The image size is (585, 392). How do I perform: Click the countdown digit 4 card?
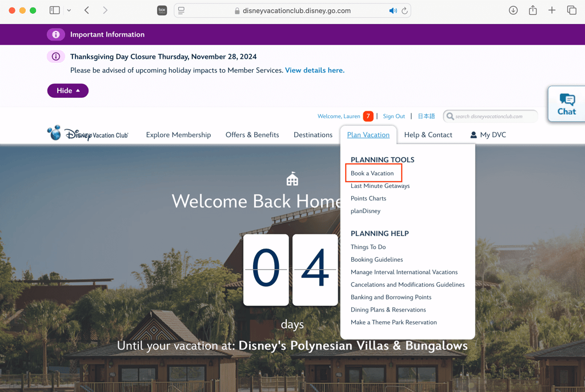[x=315, y=270]
